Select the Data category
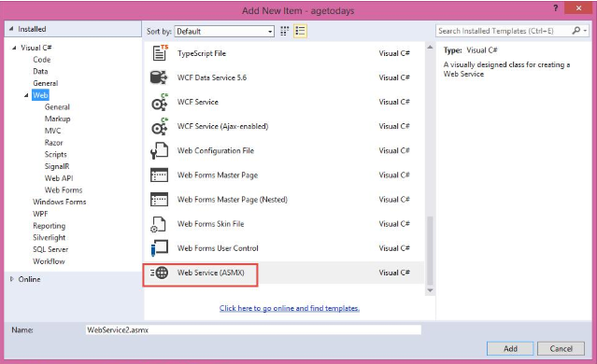The width and height of the screenshot is (597, 364). (x=40, y=72)
